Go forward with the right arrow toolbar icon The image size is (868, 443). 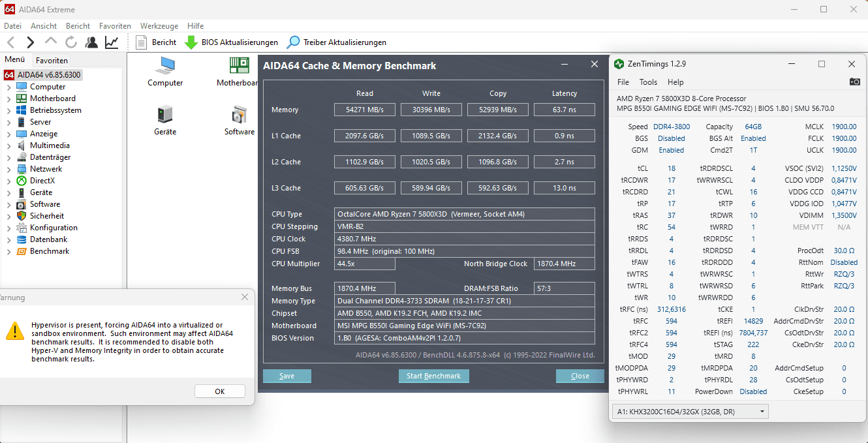click(x=30, y=42)
